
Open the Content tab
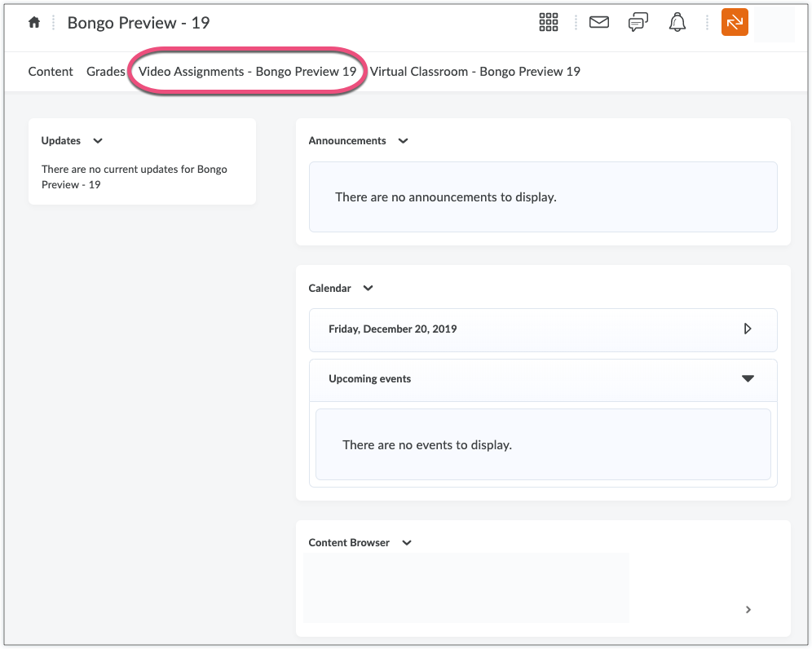point(51,72)
